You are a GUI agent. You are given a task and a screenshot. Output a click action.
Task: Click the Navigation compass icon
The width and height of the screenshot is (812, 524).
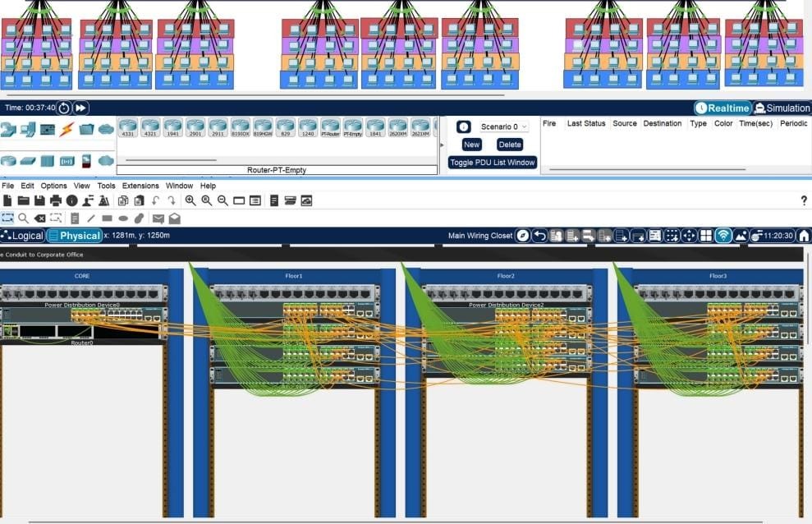click(x=523, y=236)
